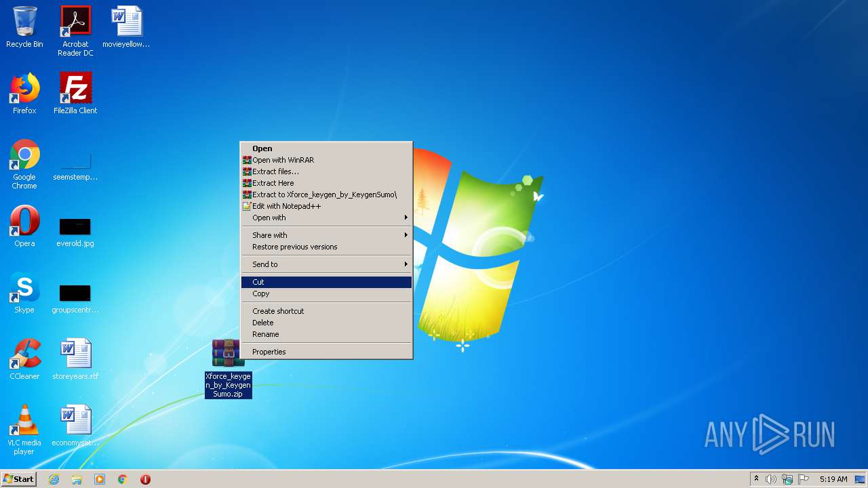Select the seemstemp desktop file

(75, 167)
